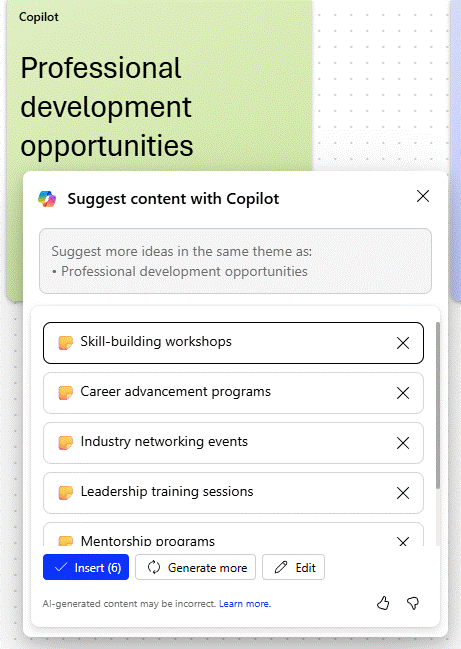Click the Insert (6) button

coord(86,567)
